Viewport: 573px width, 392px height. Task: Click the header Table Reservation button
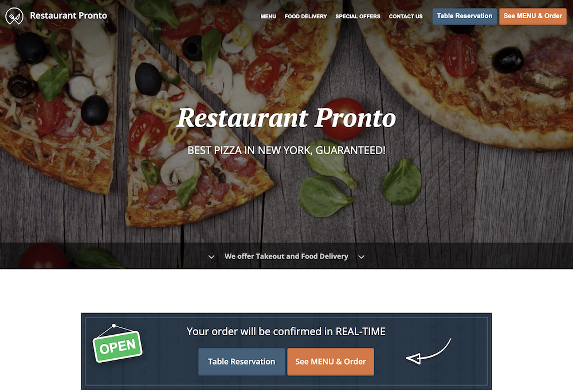[x=465, y=17]
